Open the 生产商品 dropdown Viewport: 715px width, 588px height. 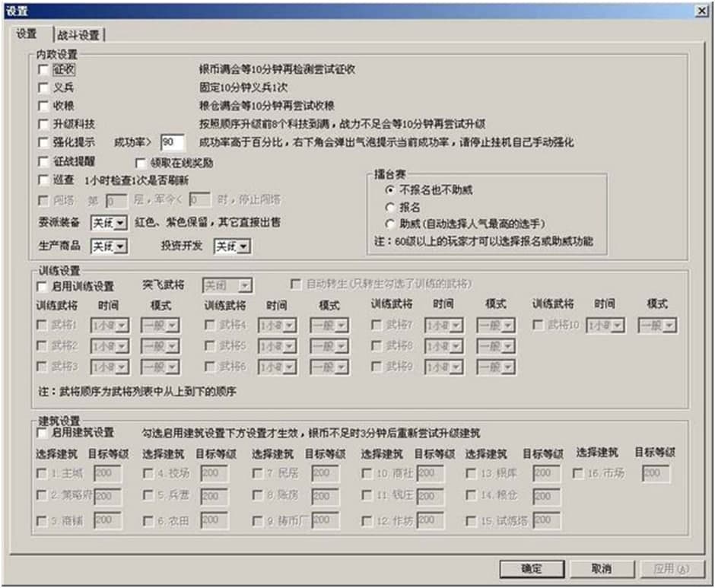coord(109,246)
